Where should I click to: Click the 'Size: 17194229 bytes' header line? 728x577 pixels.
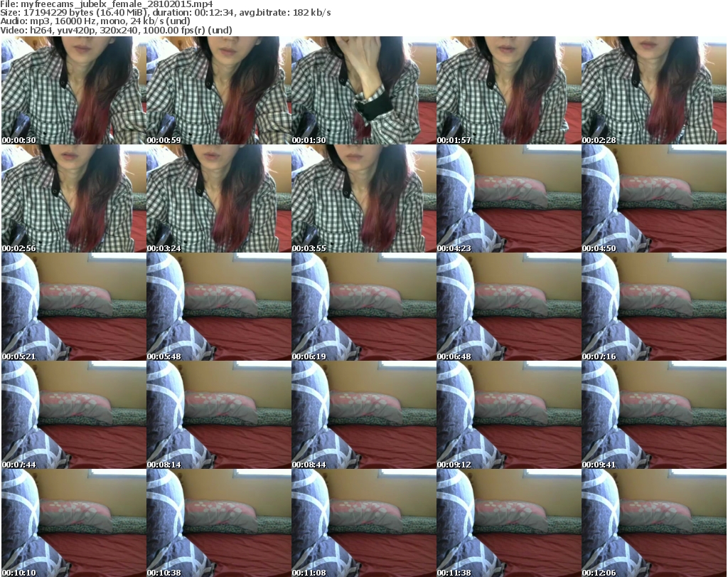(x=166, y=13)
